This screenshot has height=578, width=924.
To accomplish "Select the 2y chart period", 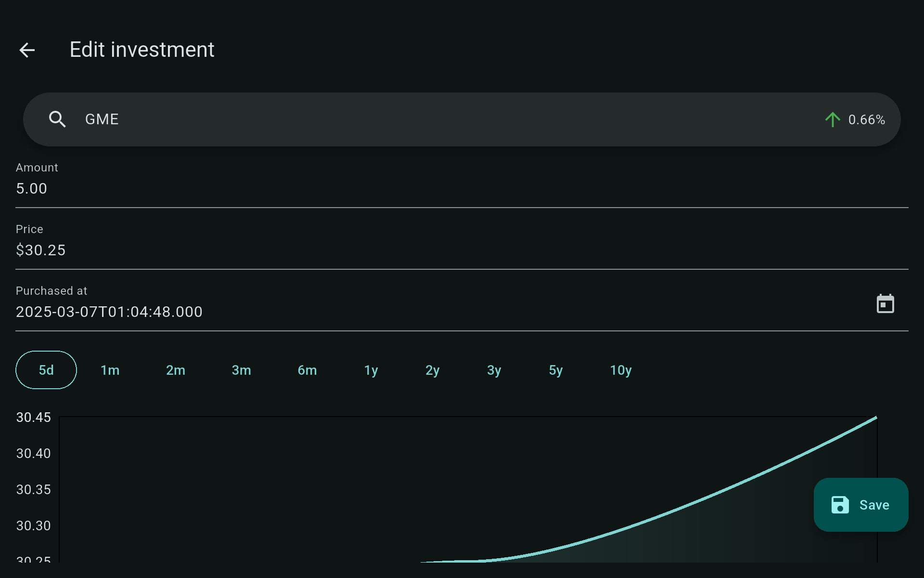I will (432, 370).
